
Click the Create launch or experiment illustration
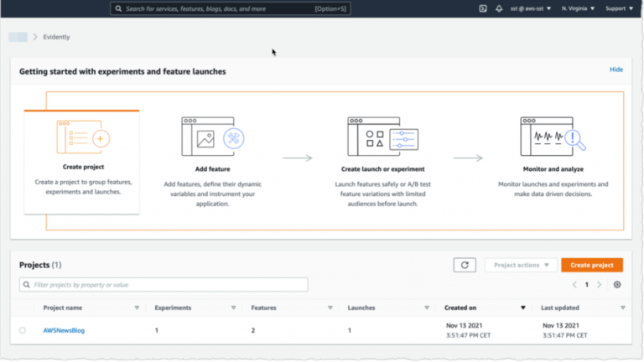coord(382,137)
